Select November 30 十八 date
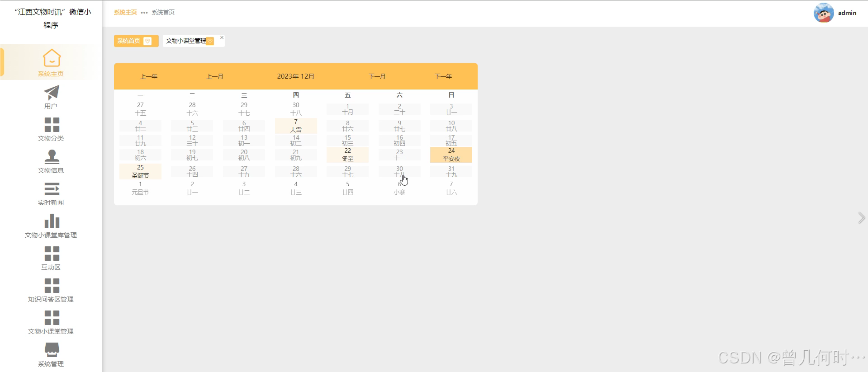868x372 pixels. click(296, 109)
